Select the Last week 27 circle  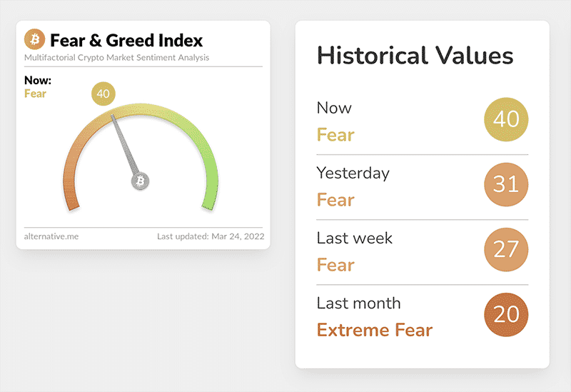(506, 250)
